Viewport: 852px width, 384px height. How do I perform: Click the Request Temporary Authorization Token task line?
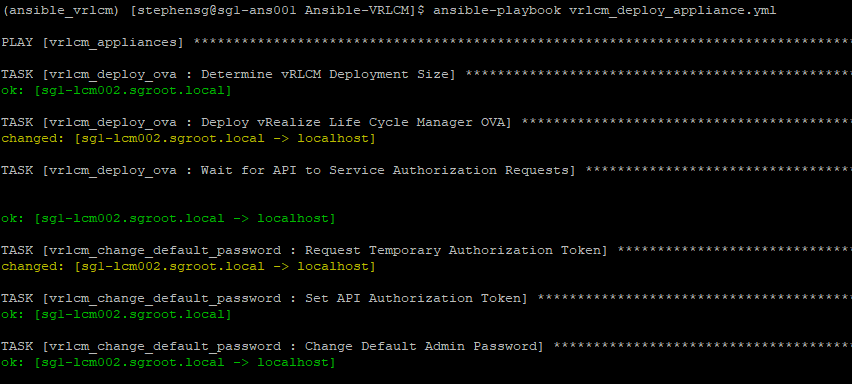(426, 250)
